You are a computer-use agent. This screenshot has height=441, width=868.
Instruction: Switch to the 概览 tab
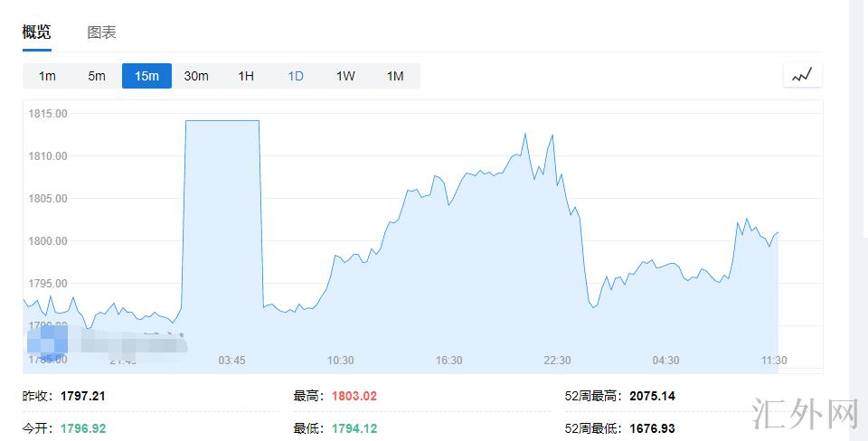(37, 33)
